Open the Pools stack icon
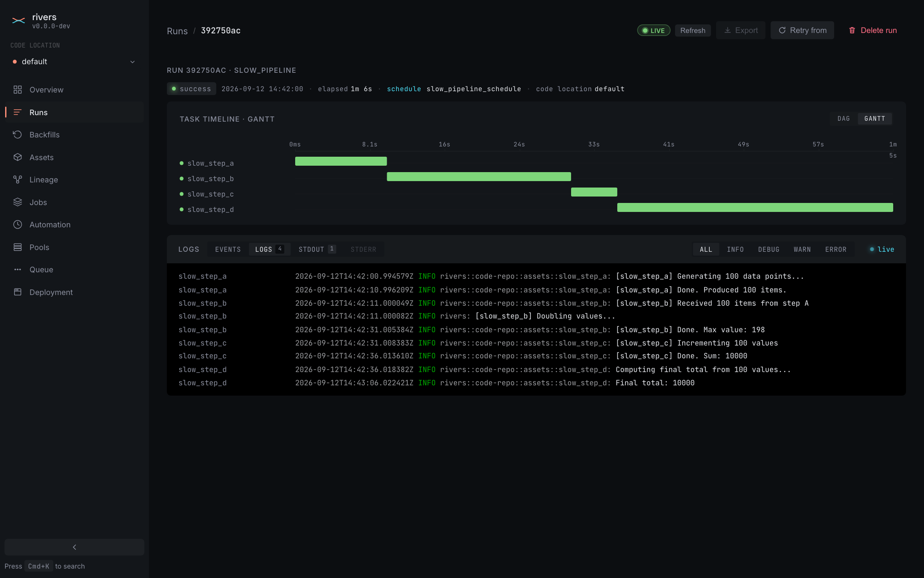 point(18,247)
